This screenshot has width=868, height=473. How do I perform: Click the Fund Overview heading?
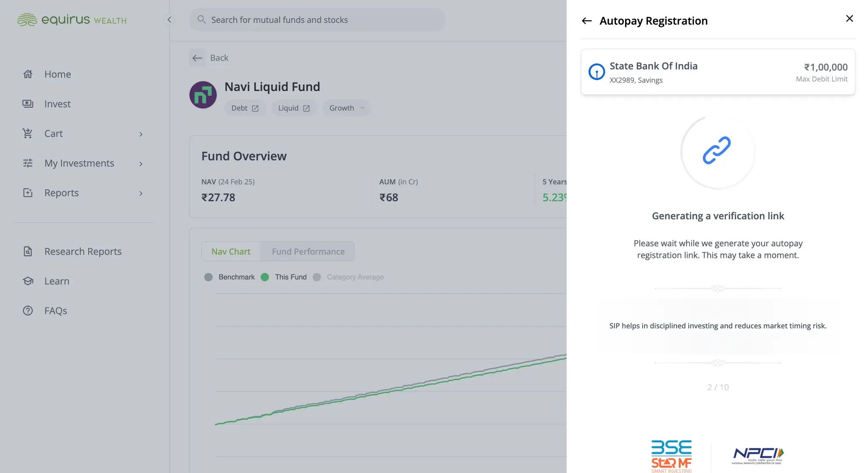(244, 156)
